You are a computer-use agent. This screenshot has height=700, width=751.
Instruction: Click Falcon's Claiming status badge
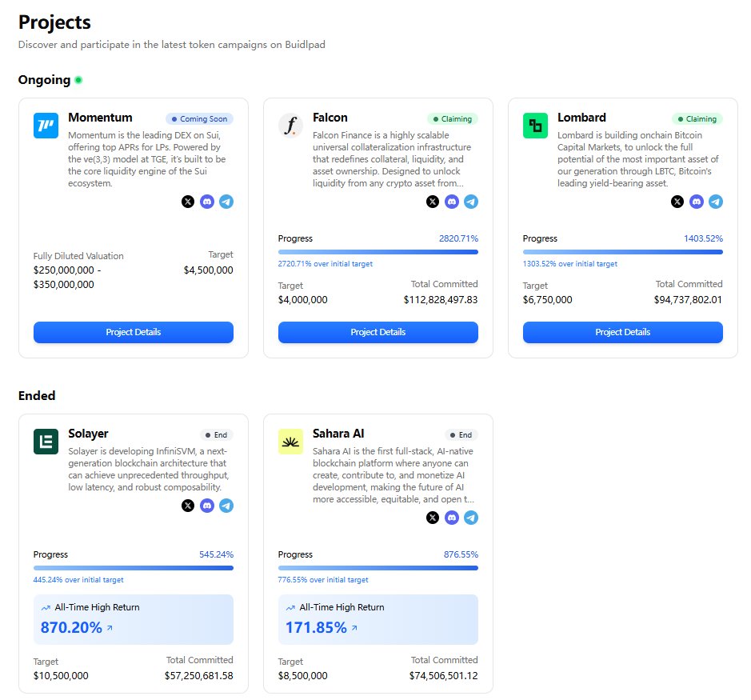(x=453, y=119)
